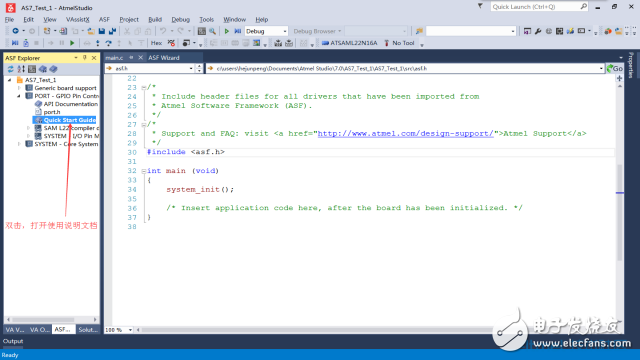
Task: Open the atmel.com design-support link
Action: [405, 133]
